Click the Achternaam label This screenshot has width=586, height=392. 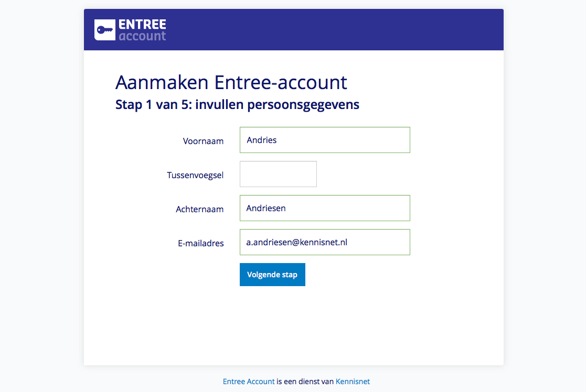(x=199, y=209)
